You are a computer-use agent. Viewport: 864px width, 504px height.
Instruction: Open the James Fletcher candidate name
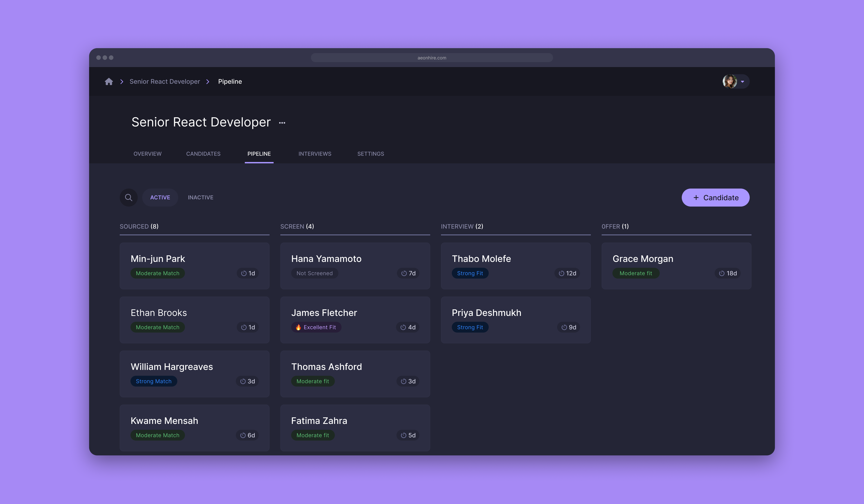(324, 313)
